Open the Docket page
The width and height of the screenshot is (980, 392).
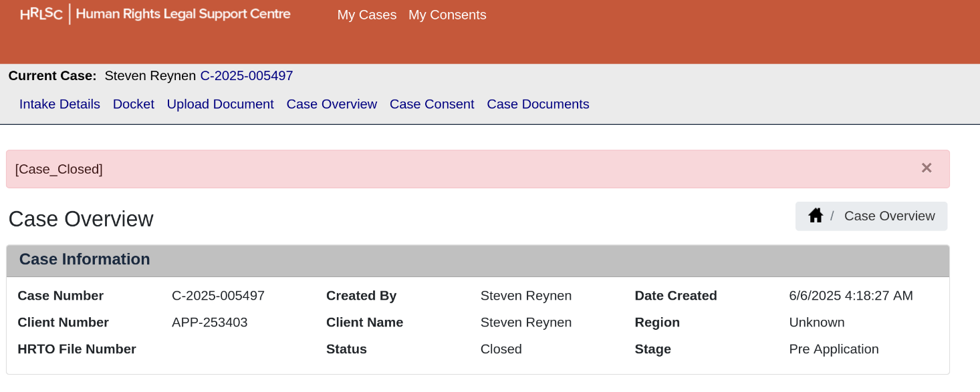134,104
